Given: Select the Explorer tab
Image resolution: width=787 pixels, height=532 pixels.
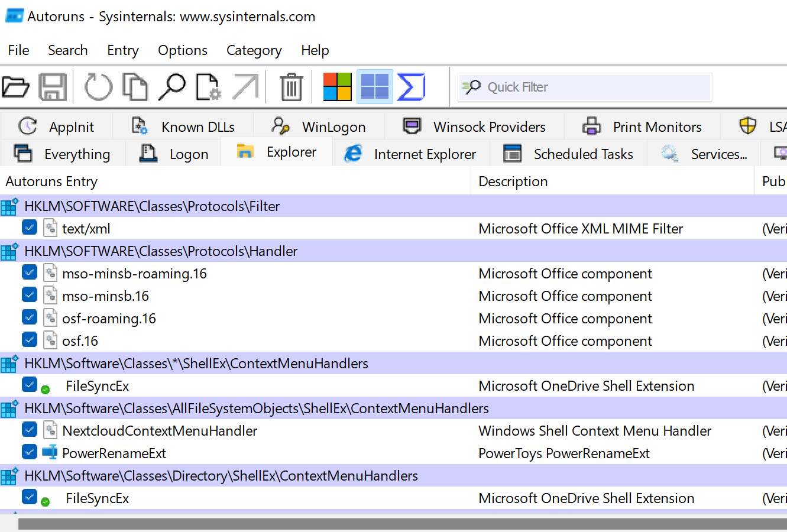Looking at the screenshot, I should 277,152.
